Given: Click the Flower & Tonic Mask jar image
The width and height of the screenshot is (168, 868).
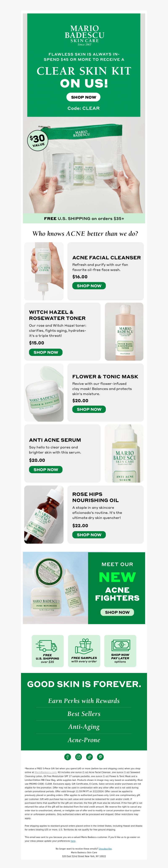Looking at the screenshot, I should pyautogui.click(x=44, y=393).
